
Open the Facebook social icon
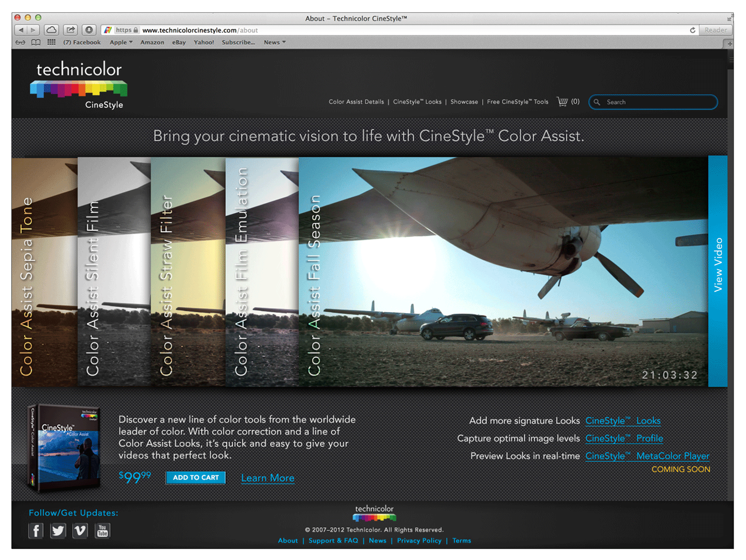36,531
